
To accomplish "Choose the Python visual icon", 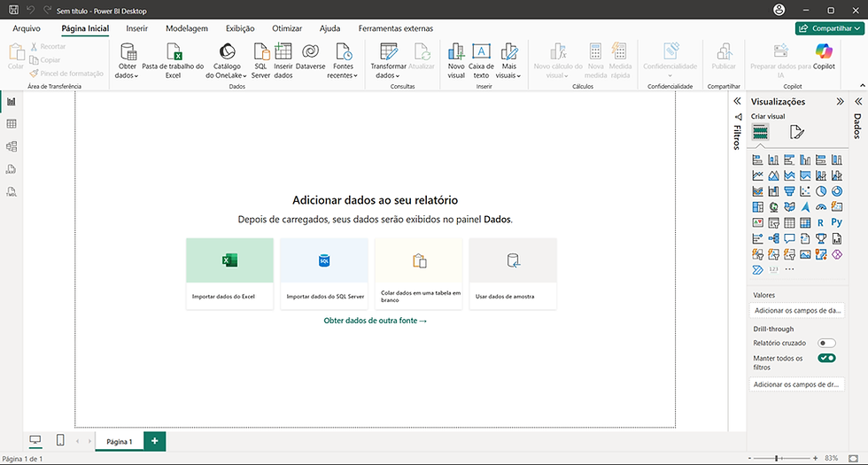I will tap(836, 222).
